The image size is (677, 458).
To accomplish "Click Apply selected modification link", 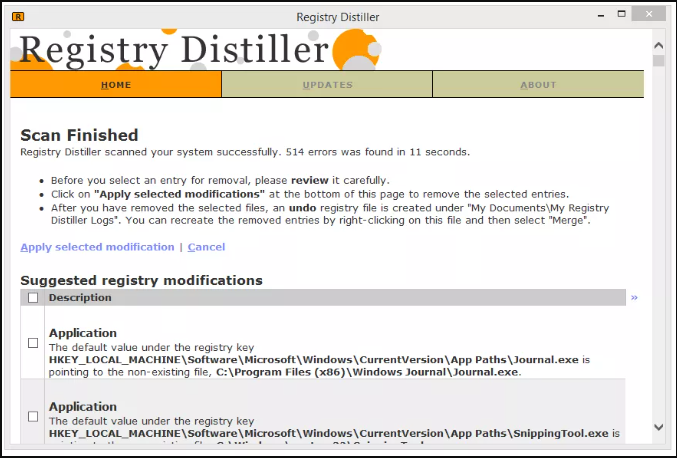I will tap(97, 247).
